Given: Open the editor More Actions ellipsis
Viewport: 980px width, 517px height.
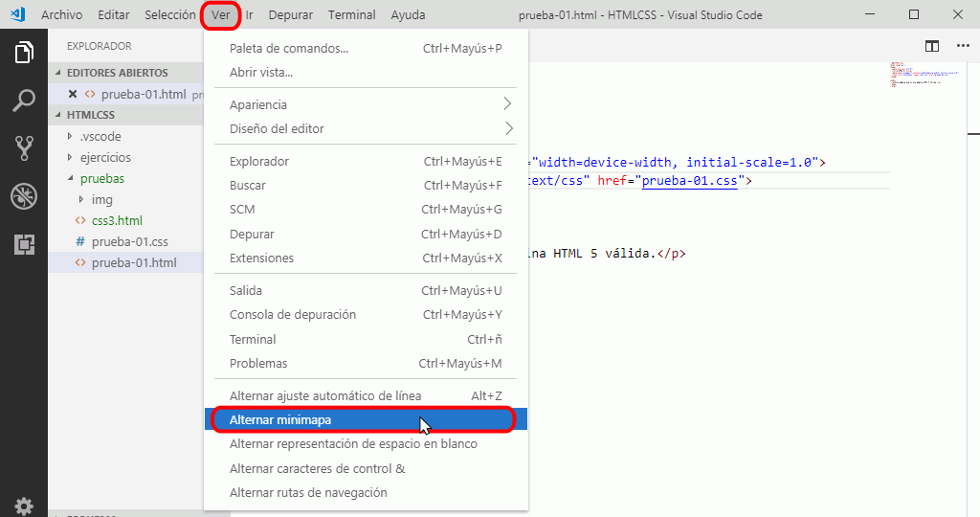Looking at the screenshot, I should point(963,46).
